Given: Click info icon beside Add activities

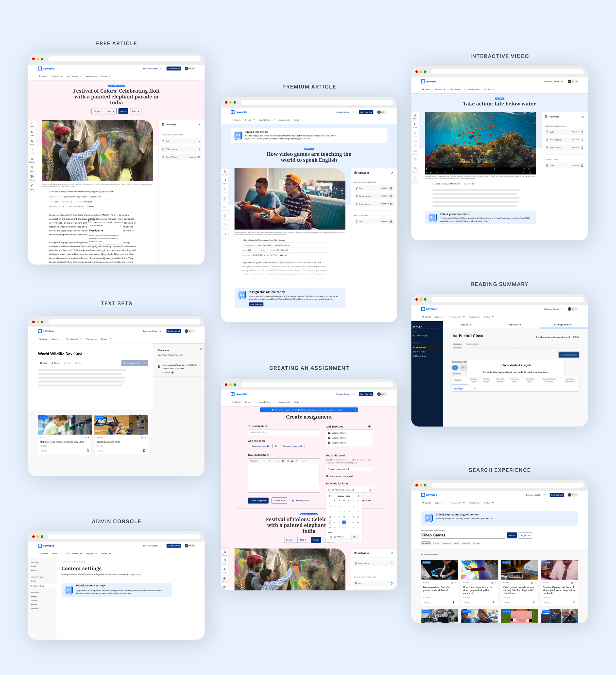Looking at the screenshot, I should tap(369, 427).
